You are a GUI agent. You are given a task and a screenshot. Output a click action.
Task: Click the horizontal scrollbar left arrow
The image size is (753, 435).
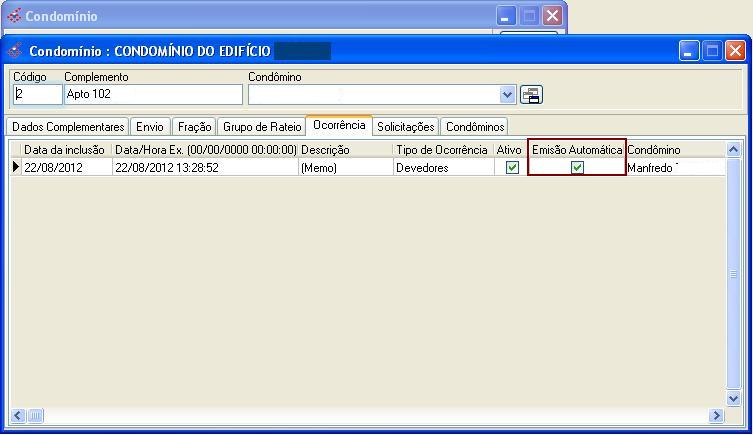(18, 415)
